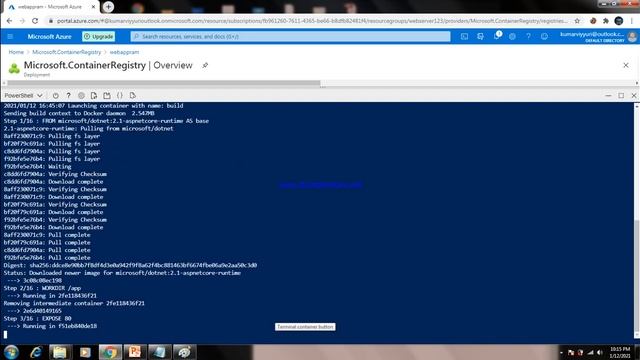The width and height of the screenshot is (640, 360).
Task: Open Microsoft.ContainerRegistry breadcrumb
Action: click(x=67, y=52)
